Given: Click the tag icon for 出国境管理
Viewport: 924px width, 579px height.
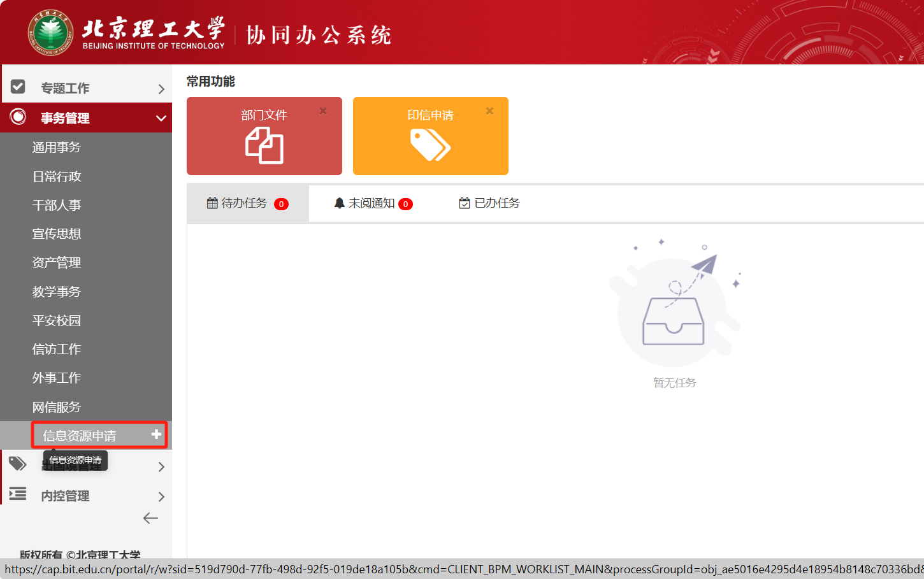Looking at the screenshot, I should 18,464.
